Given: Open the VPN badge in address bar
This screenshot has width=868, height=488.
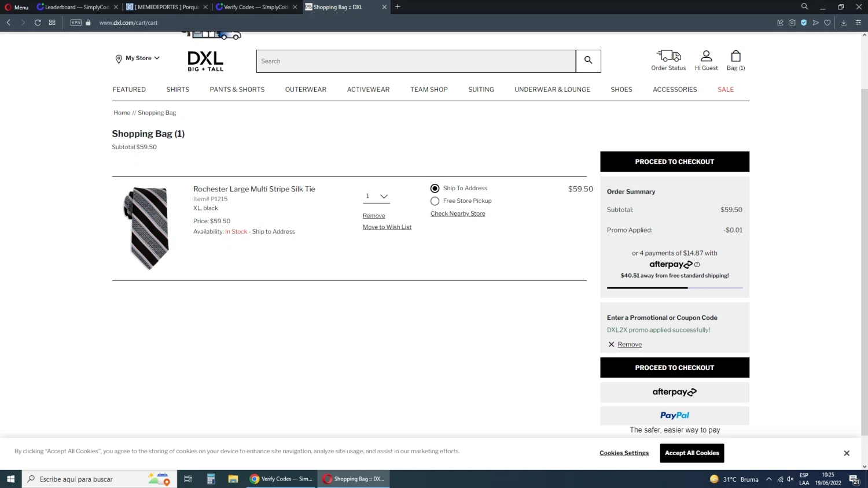Looking at the screenshot, I should coord(76,23).
